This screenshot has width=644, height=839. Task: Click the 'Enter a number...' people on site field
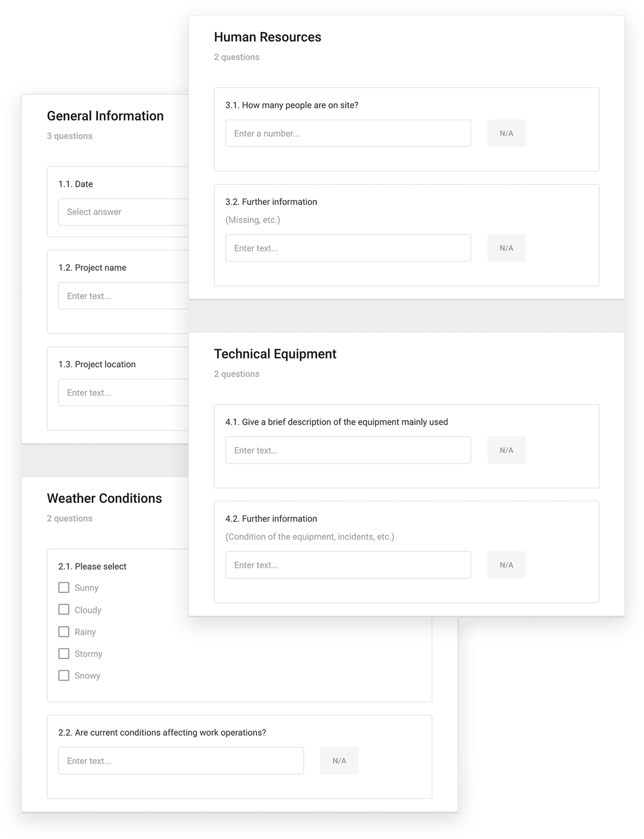(348, 134)
